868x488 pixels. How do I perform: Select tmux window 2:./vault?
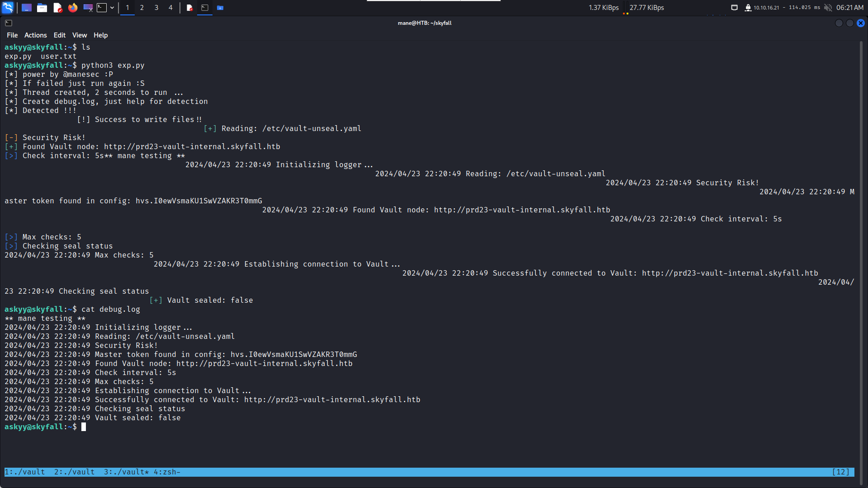(75, 472)
